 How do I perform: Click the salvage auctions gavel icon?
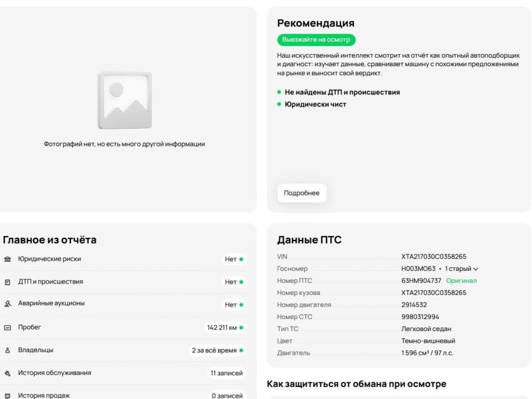pyautogui.click(x=8, y=304)
